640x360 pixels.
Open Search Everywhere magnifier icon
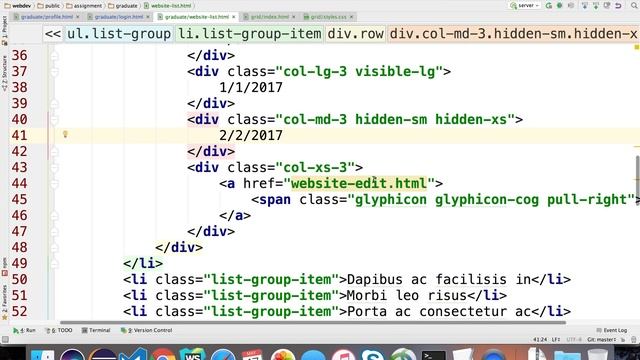coord(635,5)
